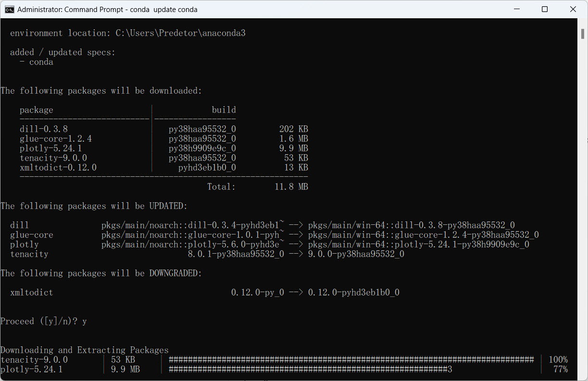Image resolution: width=588 pixels, height=381 pixels.
Task: Click the target 'pkgs/main/win-64::plotly-5.24.1-py38h9909e9c_0'
Action: pos(419,245)
